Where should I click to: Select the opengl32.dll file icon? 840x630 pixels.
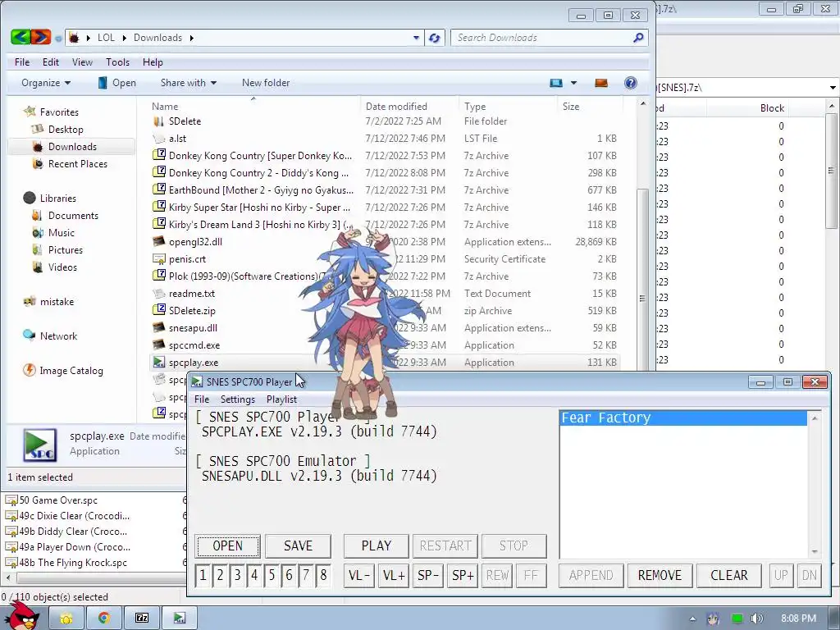[x=158, y=242]
